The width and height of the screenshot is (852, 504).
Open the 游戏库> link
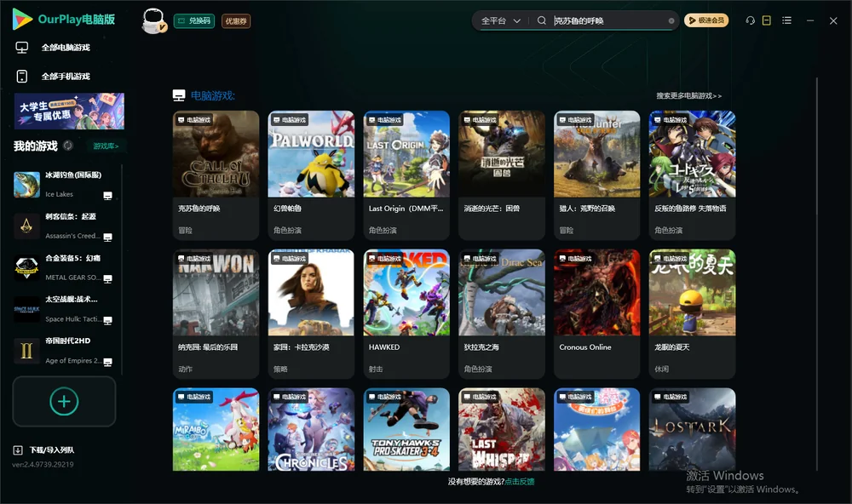[x=106, y=146]
